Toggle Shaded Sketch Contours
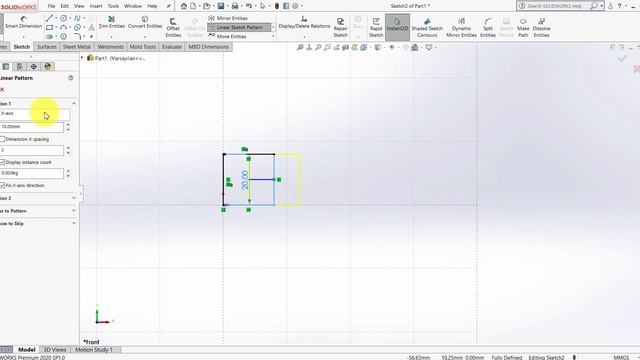 (x=427, y=27)
